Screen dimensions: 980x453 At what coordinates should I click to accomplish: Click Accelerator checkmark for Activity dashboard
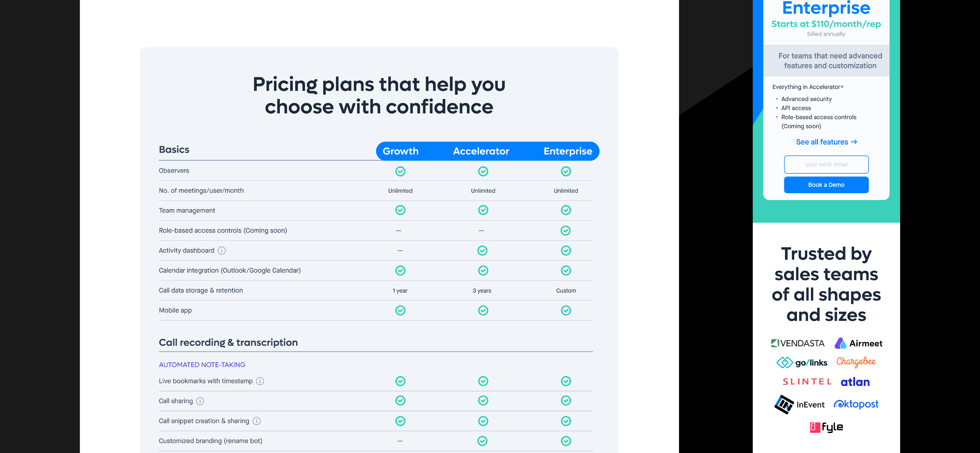click(482, 250)
